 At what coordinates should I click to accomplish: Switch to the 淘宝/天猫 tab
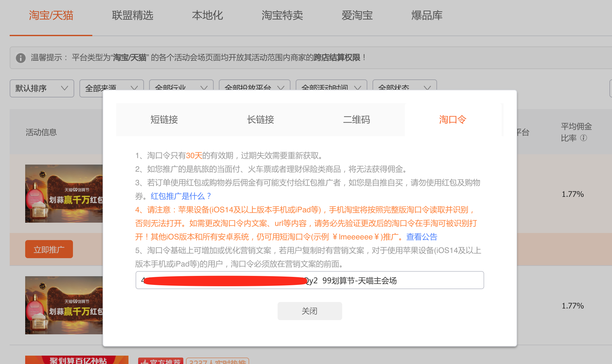[x=51, y=15]
